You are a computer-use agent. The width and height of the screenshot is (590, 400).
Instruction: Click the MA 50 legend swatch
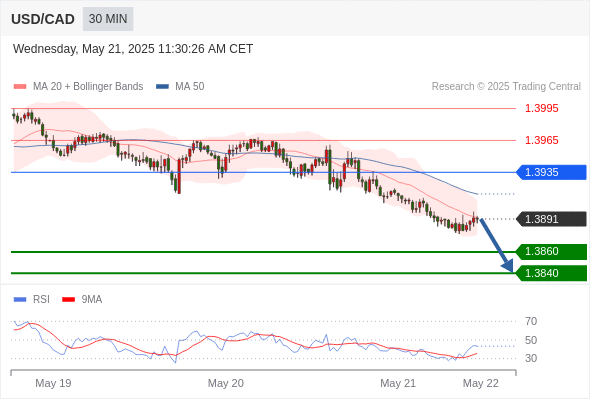[x=162, y=87]
